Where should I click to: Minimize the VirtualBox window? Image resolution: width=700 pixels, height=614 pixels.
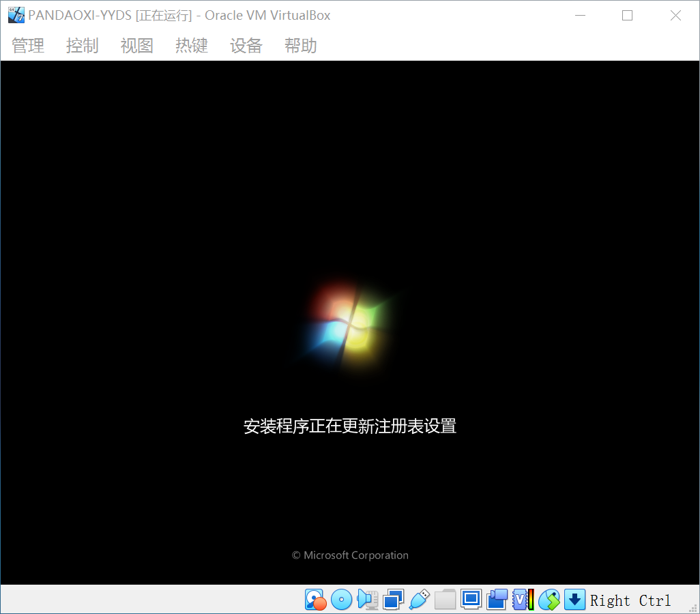coord(580,15)
